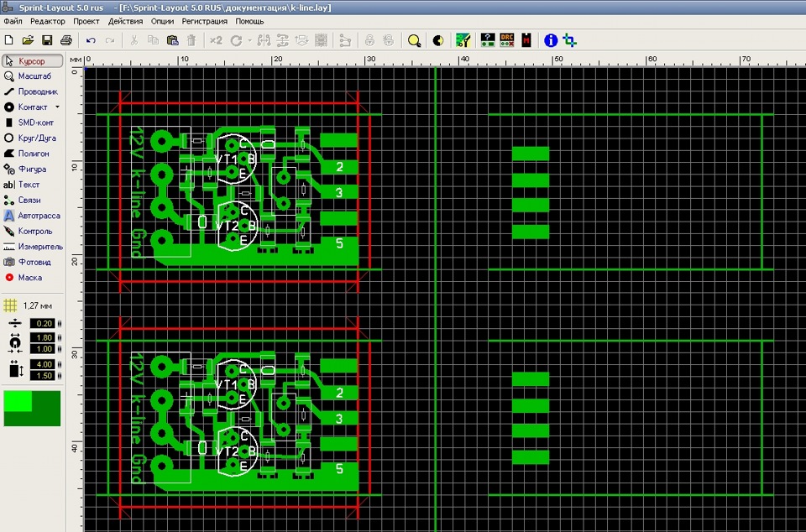The image size is (806, 532).
Task: Click the pad outer diameter field 1.80
Action: (x=42, y=338)
